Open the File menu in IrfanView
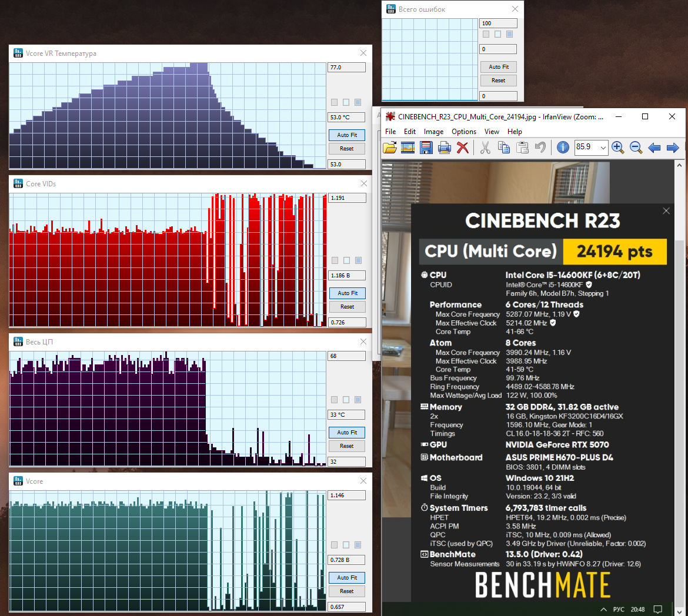 pyautogui.click(x=390, y=132)
